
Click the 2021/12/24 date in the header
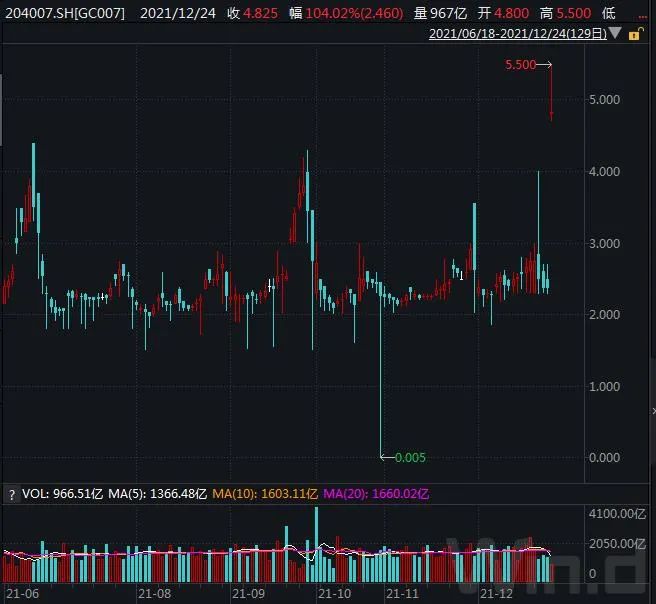[178, 13]
